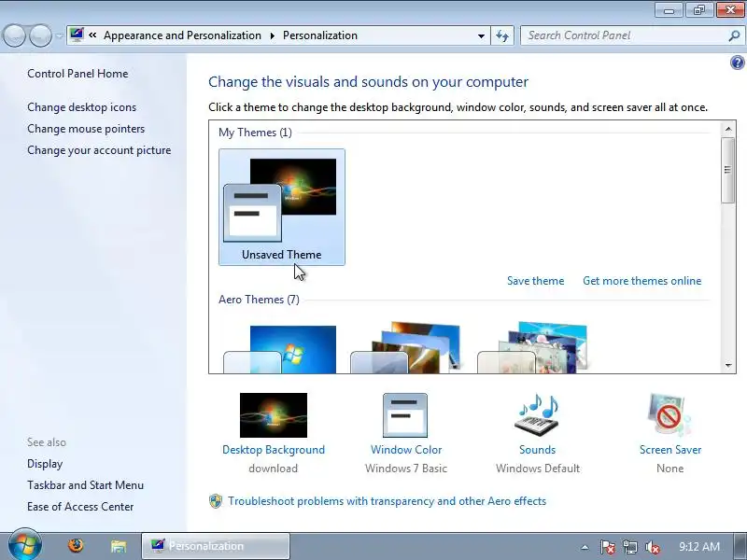
Task: Open Taskbar and Start Menu link
Action: (85, 485)
